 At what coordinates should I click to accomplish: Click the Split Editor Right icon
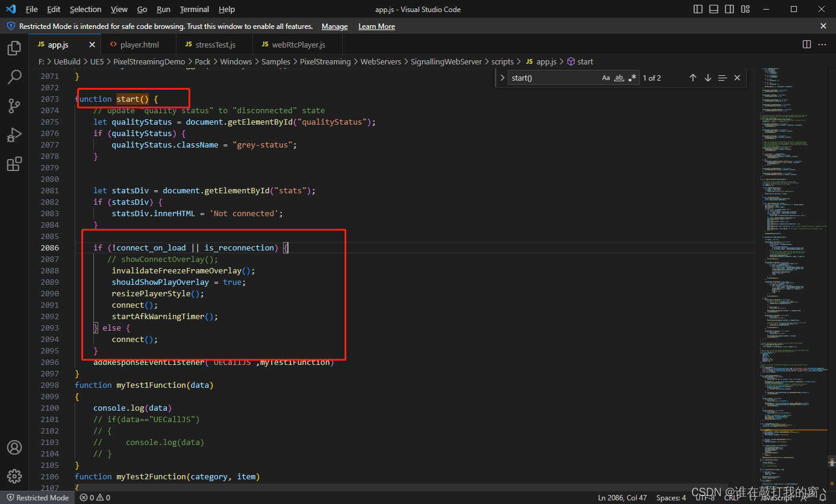(806, 45)
